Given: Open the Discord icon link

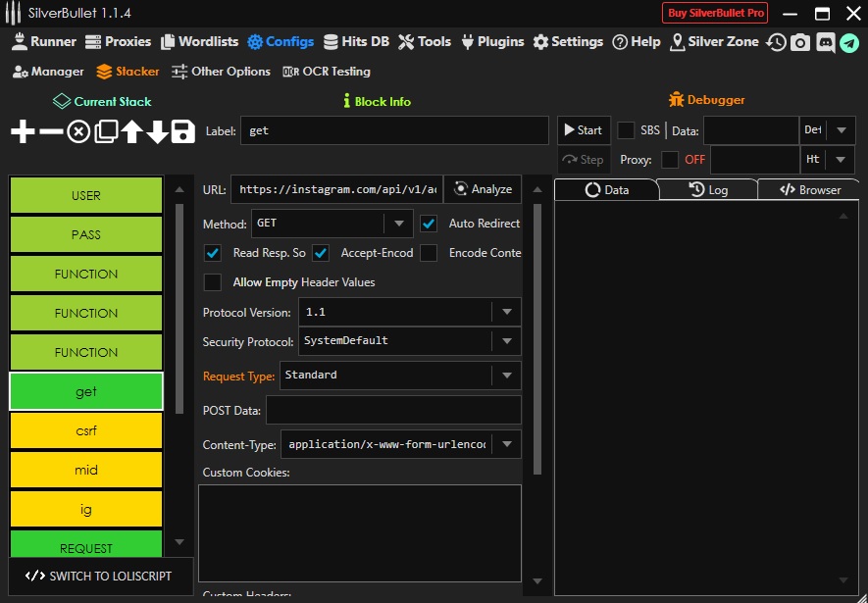Looking at the screenshot, I should (825, 42).
